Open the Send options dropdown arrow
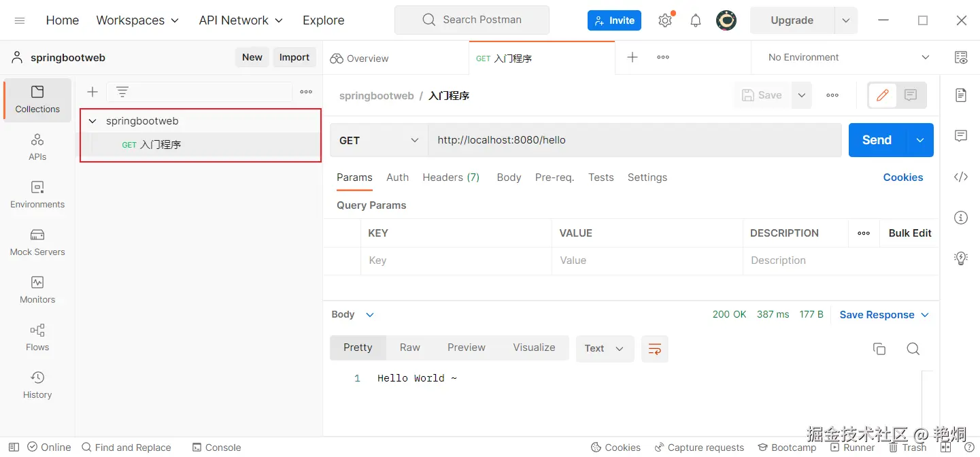 [920, 140]
